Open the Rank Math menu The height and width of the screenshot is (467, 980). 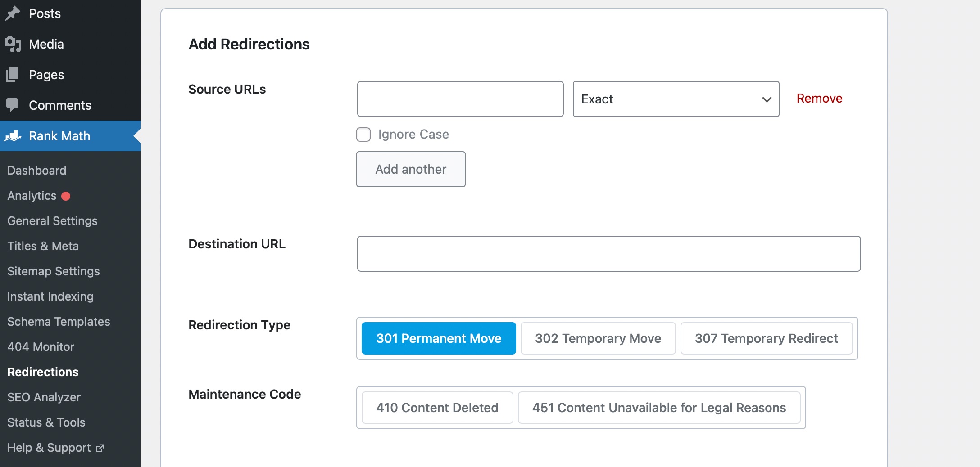click(70, 136)
